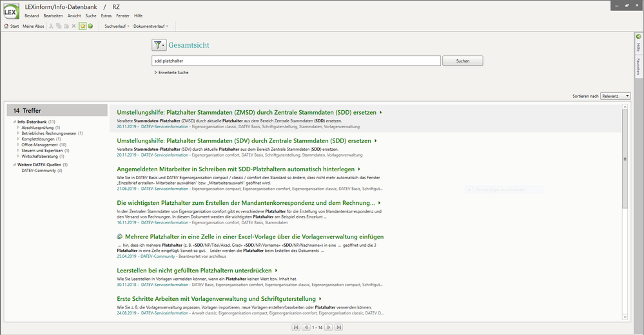Go to last results page
The image size is (644, 335).
tap(339, 327)
